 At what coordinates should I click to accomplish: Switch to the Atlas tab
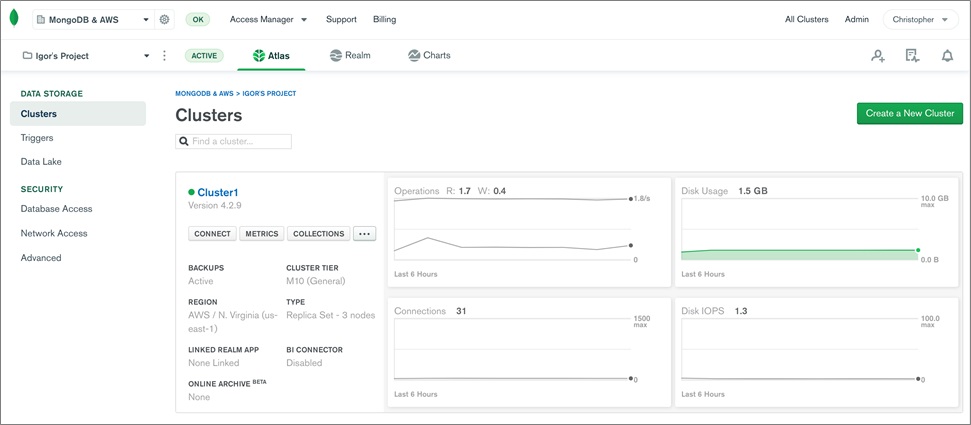pyautogui.click(x=271, y=56)
